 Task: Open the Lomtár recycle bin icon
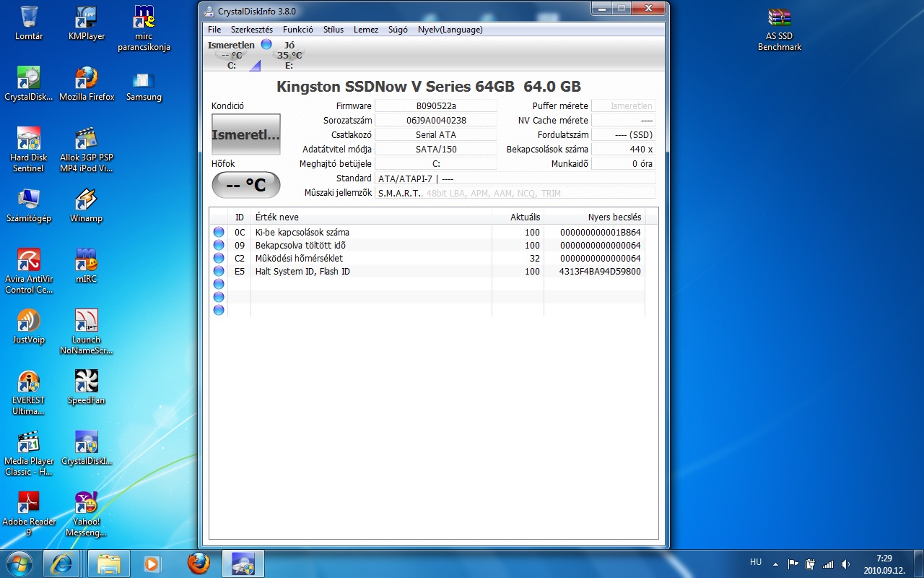click(29, 23)
